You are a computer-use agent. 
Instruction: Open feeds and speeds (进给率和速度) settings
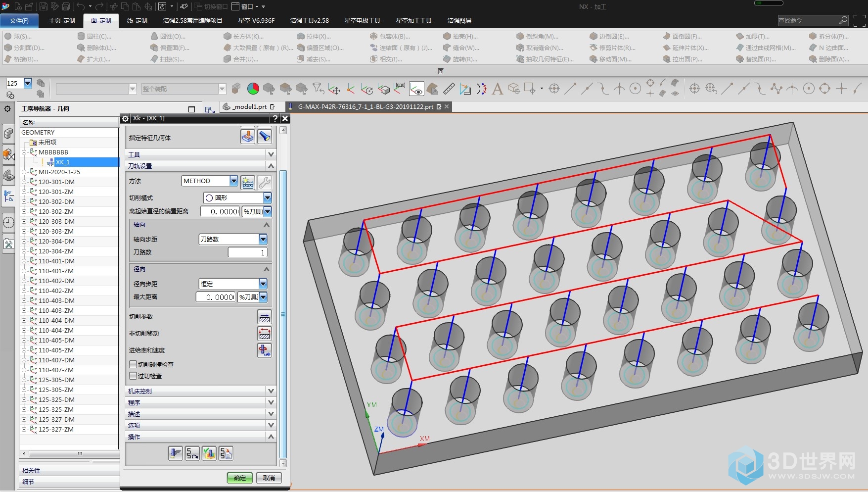point(265,350)
